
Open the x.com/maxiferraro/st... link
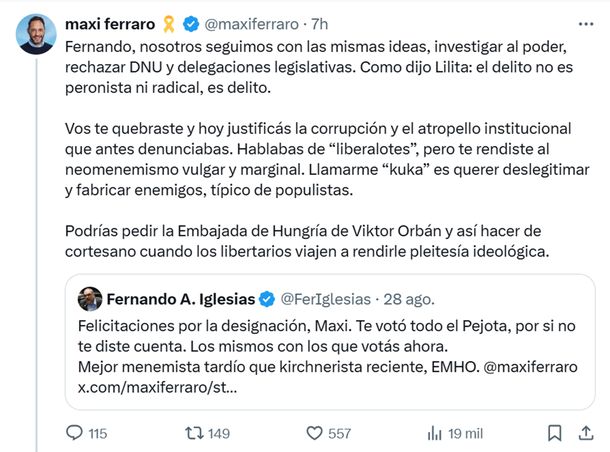coord(157,387)
